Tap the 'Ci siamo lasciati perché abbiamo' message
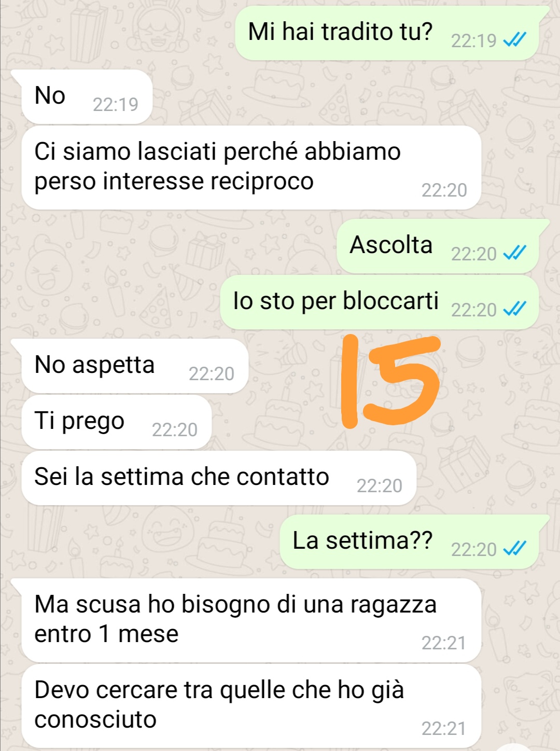 click(x=251, y=168)
